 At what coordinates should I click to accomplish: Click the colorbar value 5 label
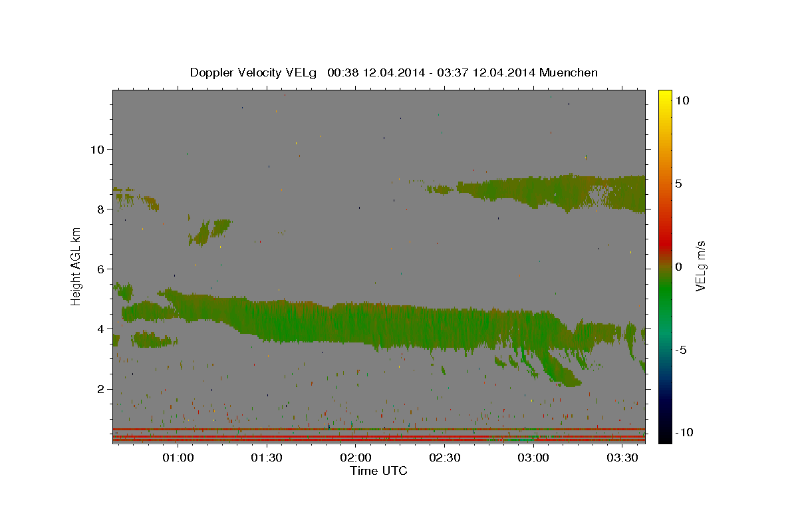(x=678, y=183)
